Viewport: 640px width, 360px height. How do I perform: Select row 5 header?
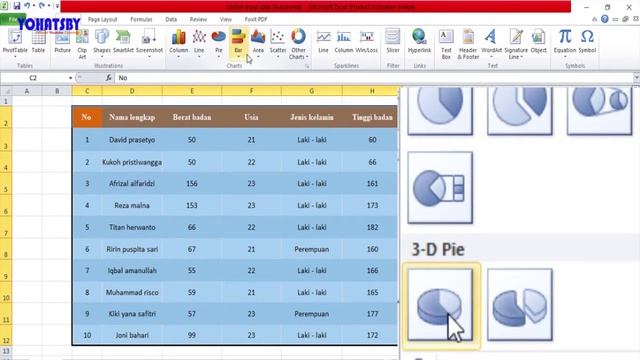(x=6, y=184)
